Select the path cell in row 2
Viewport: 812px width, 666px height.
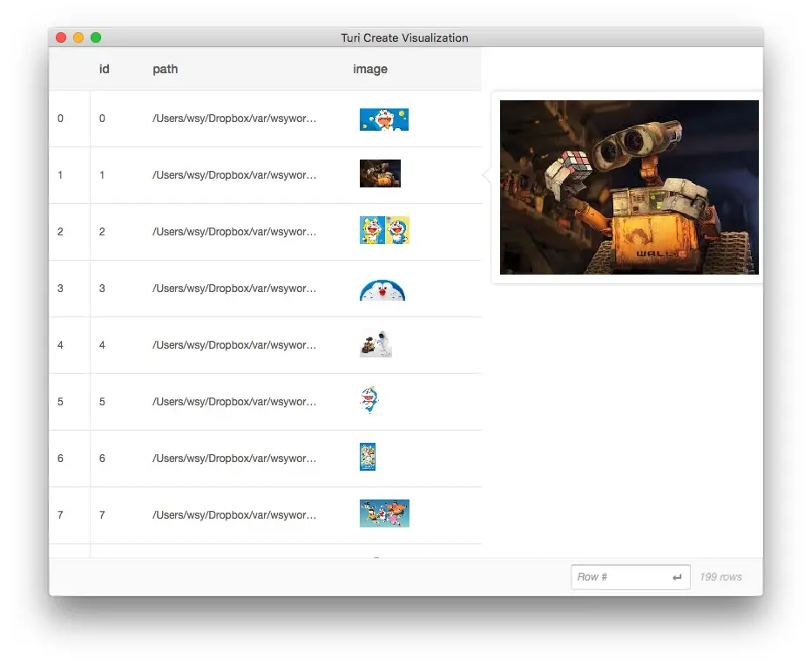tap(234, 232)
